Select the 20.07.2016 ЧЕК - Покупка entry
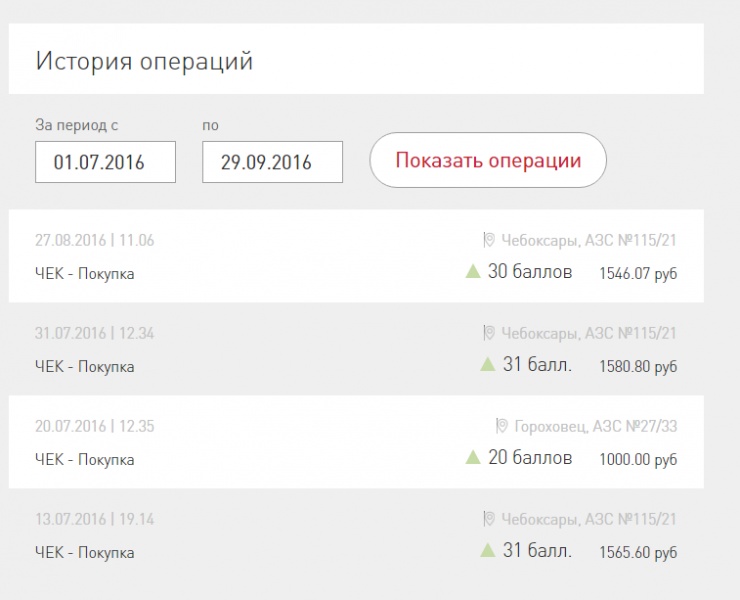The height and width of the screenshot is (600, 740). (84, 460)
